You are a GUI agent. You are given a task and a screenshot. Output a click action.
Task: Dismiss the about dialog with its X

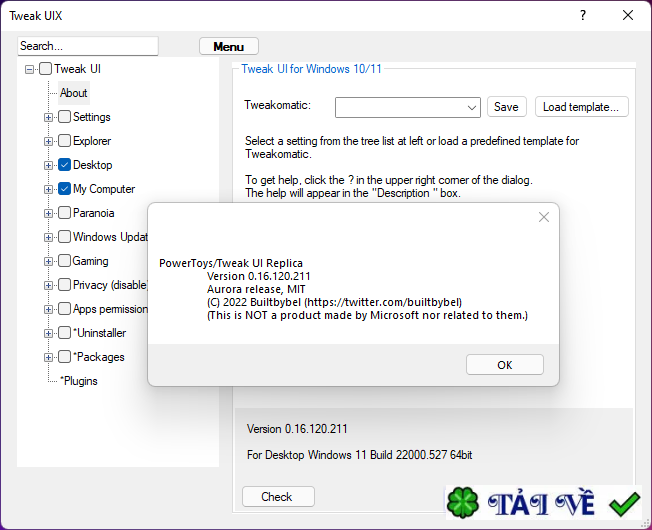(x=544, y=217)
